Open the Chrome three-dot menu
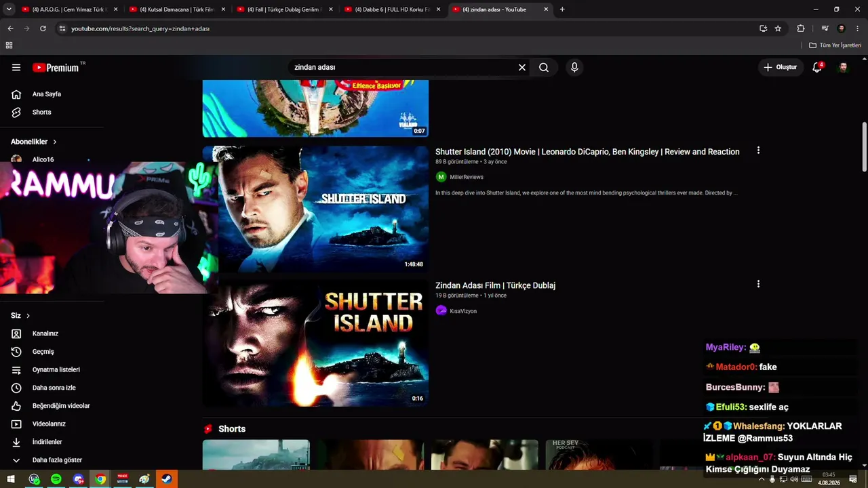The image size is (868, 488). pyautogui.click(x=859, y=28)
